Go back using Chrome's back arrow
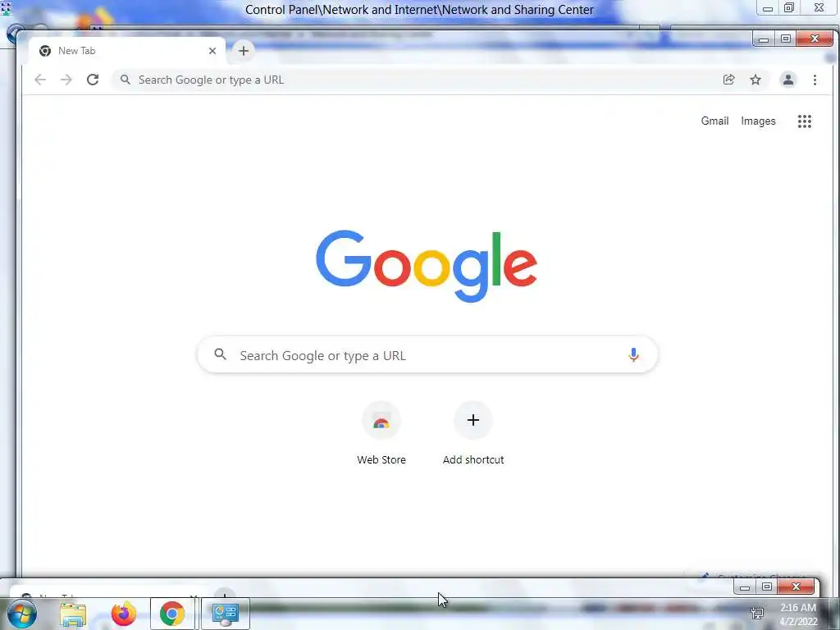 click(40, 80)
